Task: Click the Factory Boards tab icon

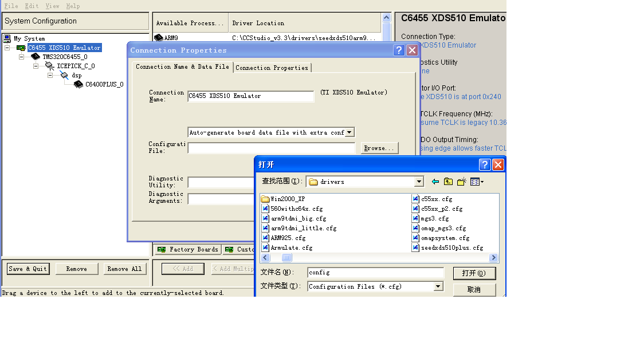Action: coord(162,250)
